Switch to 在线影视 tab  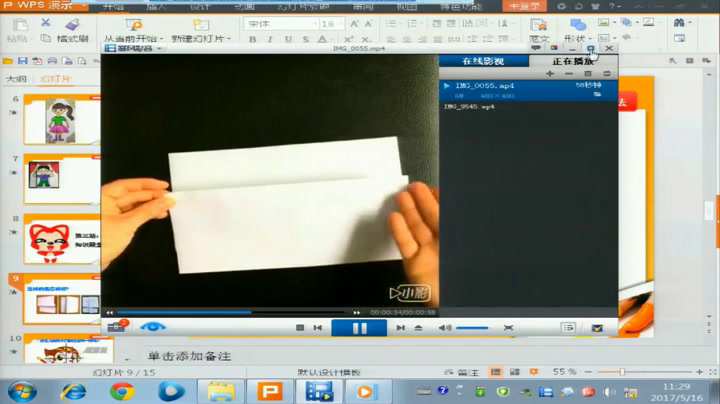pyautogui.click(x=483, y=61)
